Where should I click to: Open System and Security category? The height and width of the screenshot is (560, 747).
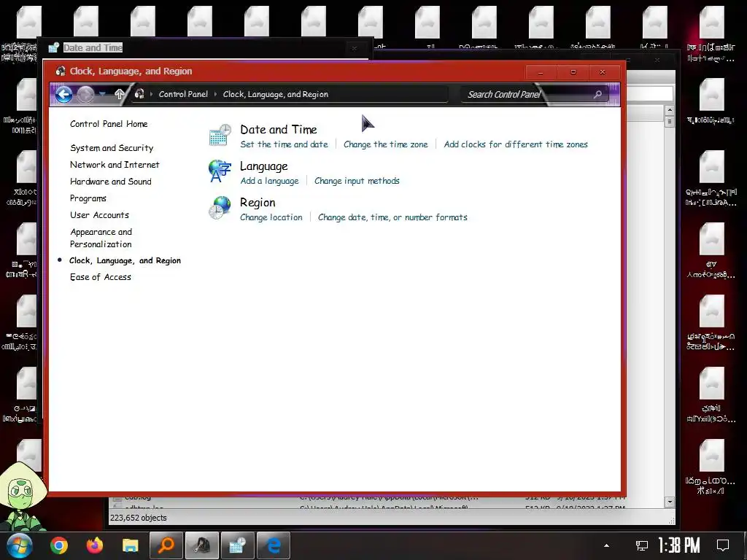pos(112,148)
